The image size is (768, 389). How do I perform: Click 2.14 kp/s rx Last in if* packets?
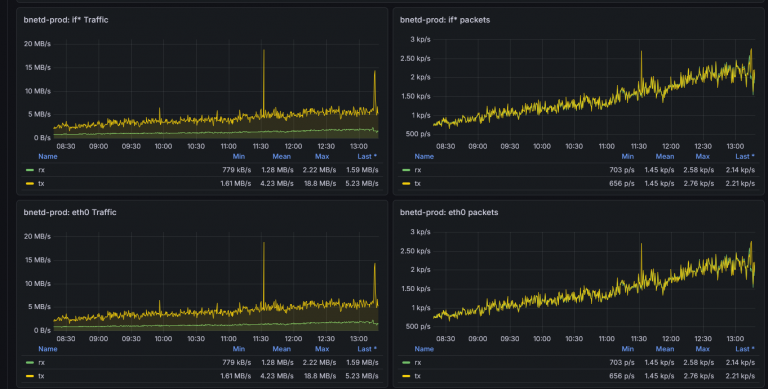[x=740, y=170]
